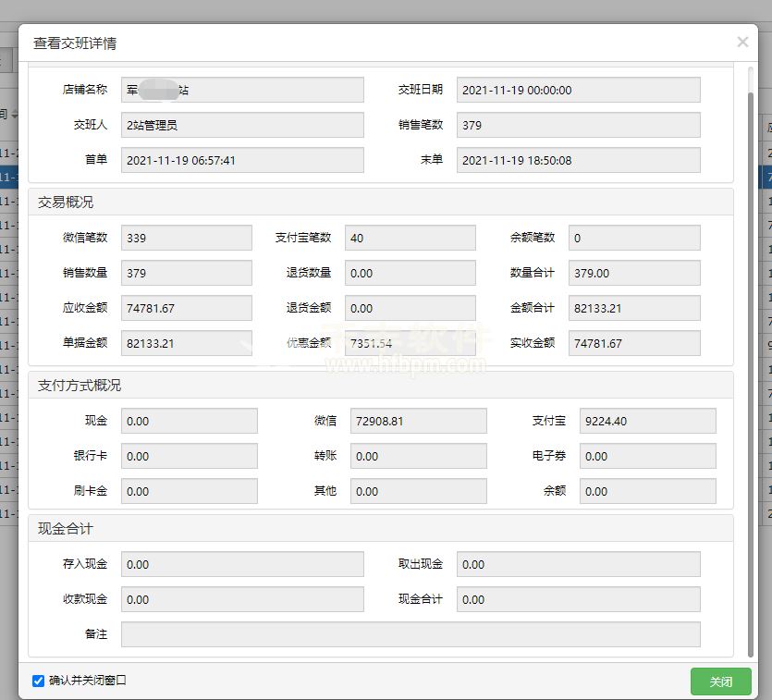Click the green 关闭 button
Image resolution: width=772 pixels, height=700 pixels.
(720, 682)
